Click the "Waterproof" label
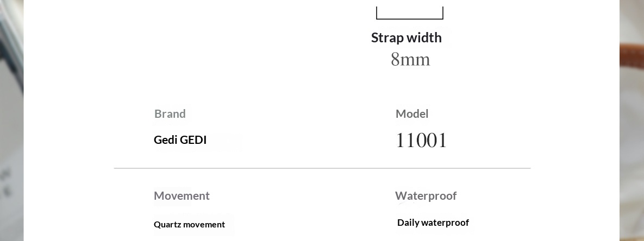This screenshot has width=644, height=241. 426,195
